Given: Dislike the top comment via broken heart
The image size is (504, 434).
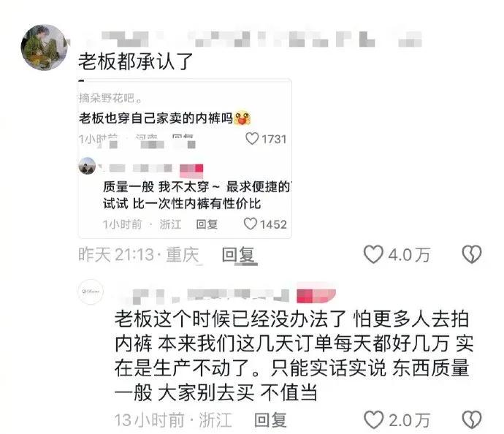Looking at the screenshot, I should coord(472,254).
